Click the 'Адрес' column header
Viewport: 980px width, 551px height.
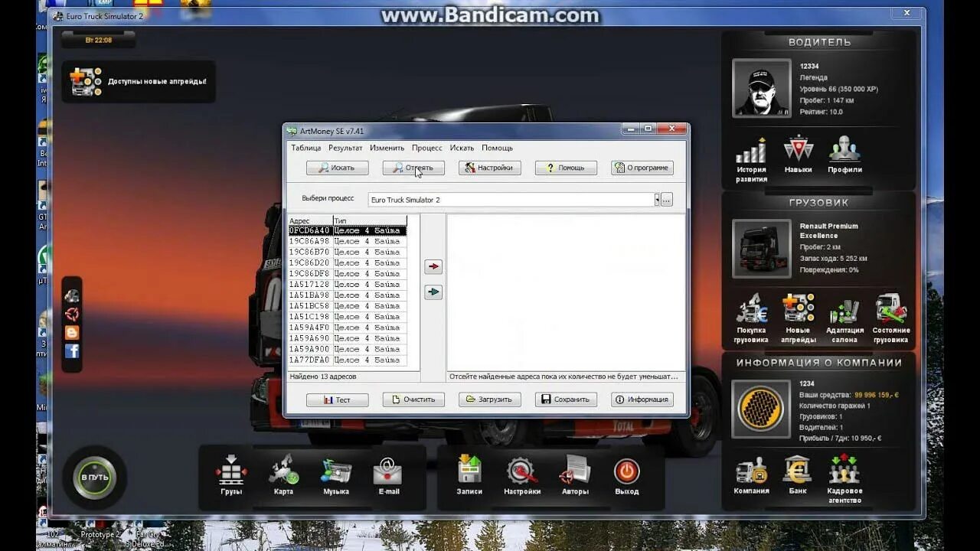pyautogui.click(x=310, y=220)
